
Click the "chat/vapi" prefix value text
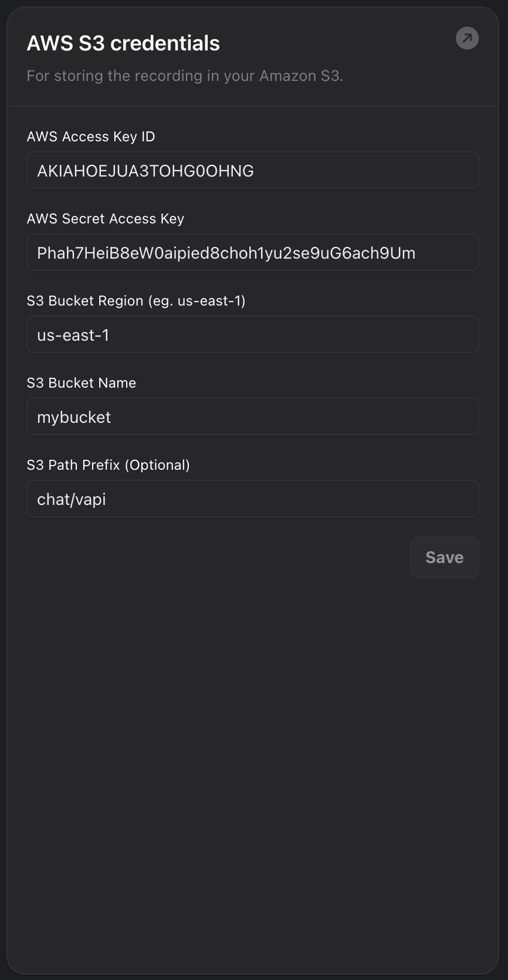point(72,499)
